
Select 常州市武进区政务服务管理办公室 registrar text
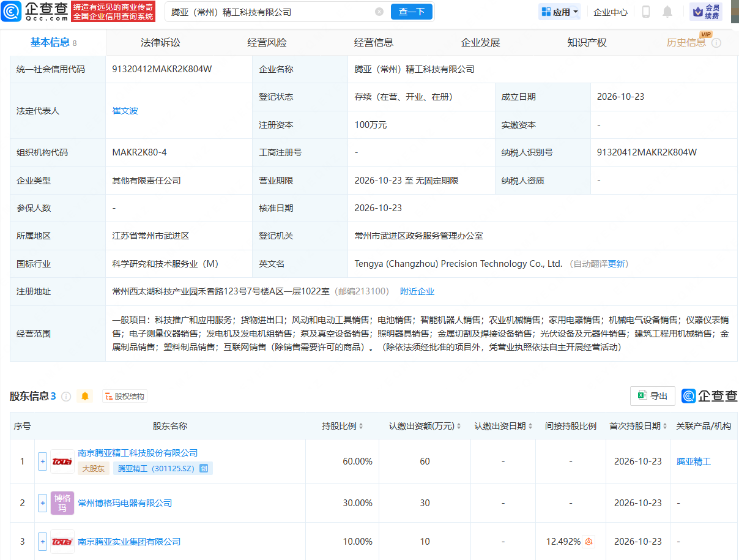(x=418, y=236)
